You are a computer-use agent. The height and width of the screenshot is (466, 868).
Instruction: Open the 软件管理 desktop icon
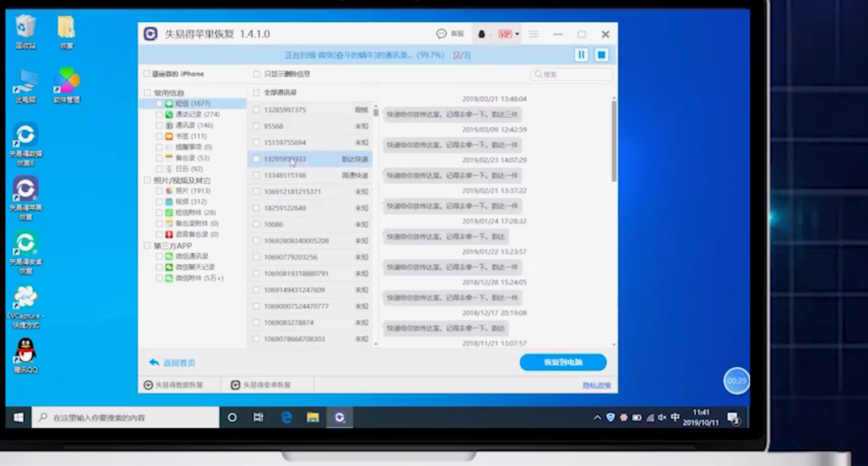[66, 85]
